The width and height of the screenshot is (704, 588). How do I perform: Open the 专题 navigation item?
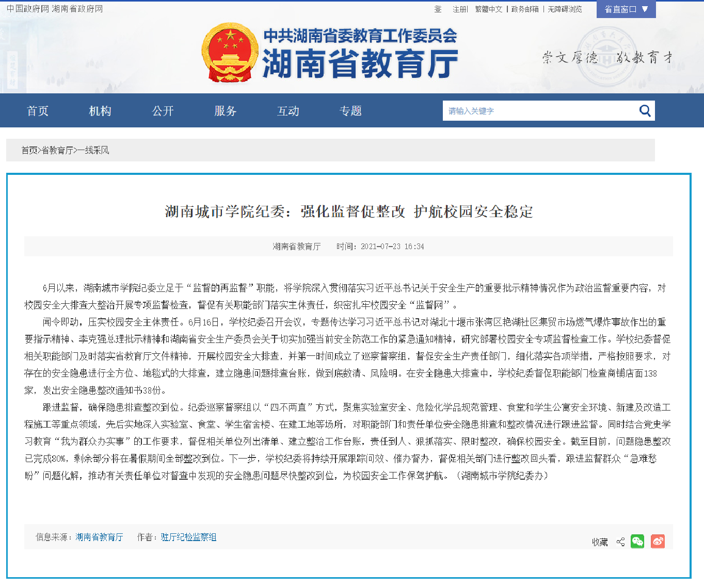(x=350, y=111)
